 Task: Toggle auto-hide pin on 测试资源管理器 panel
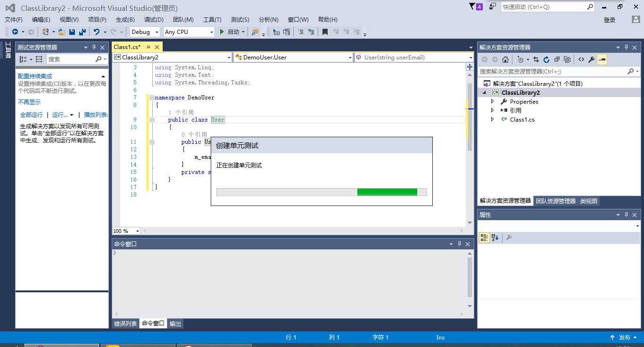coord(94,47)
